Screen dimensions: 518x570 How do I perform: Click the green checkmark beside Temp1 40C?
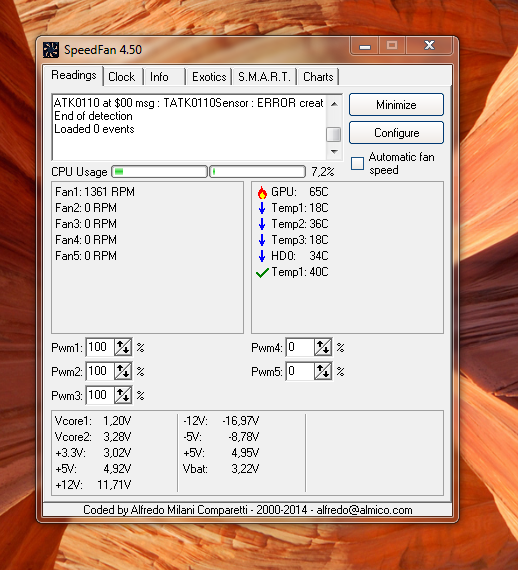(262, 273)
